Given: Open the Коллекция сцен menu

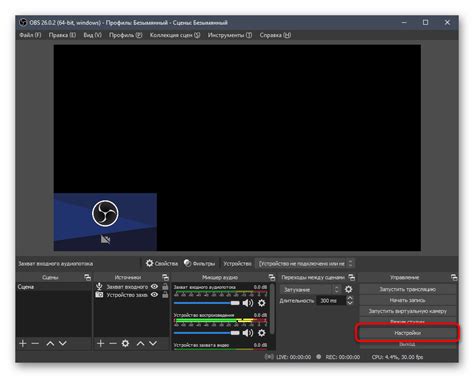Looking at the screenshot, I should coord(175,35).
